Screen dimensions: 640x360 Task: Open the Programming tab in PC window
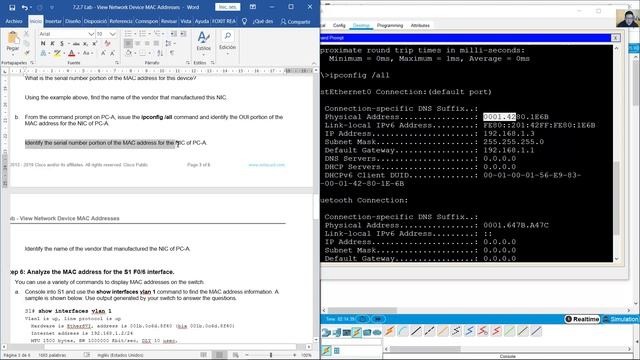coord(390,25)
